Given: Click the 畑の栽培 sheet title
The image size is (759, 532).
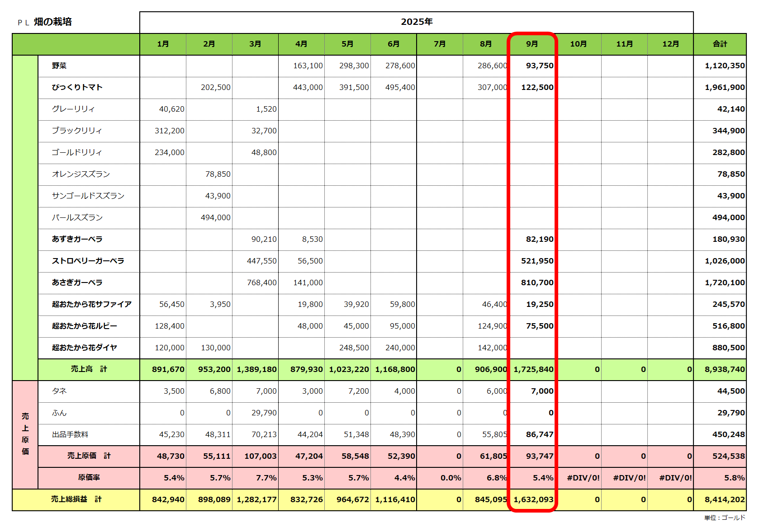Looking at the screenshot, I should pyautogui.click(x=52, y=22).
